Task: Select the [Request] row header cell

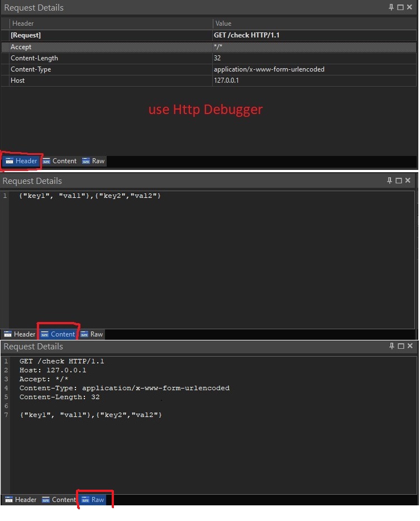Action: click(x=111, y=35)
